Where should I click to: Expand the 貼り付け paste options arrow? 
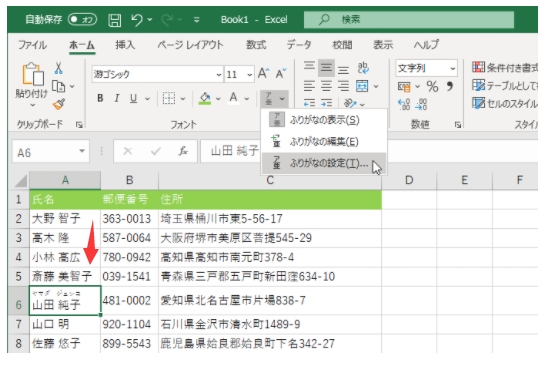pyautogui.click(x=32, y=104)
